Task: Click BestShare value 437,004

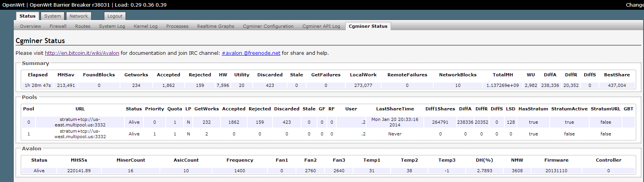Action: pos(617,85)
